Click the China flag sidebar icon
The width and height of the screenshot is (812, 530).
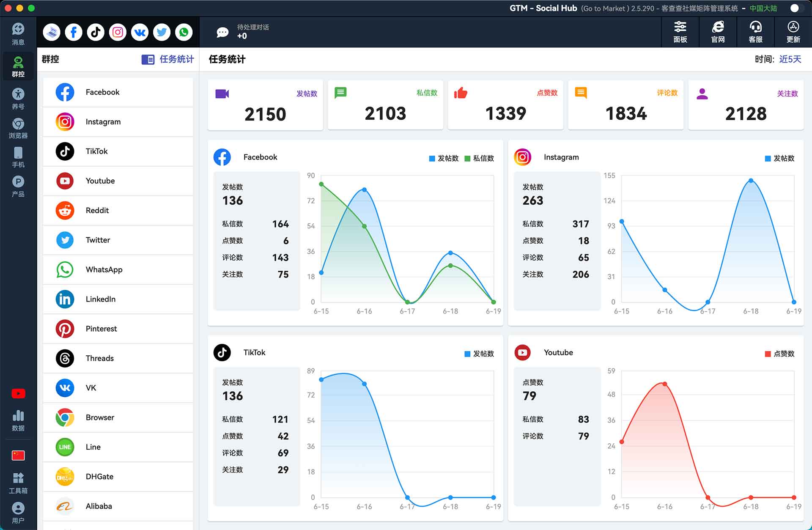point(18,456)
